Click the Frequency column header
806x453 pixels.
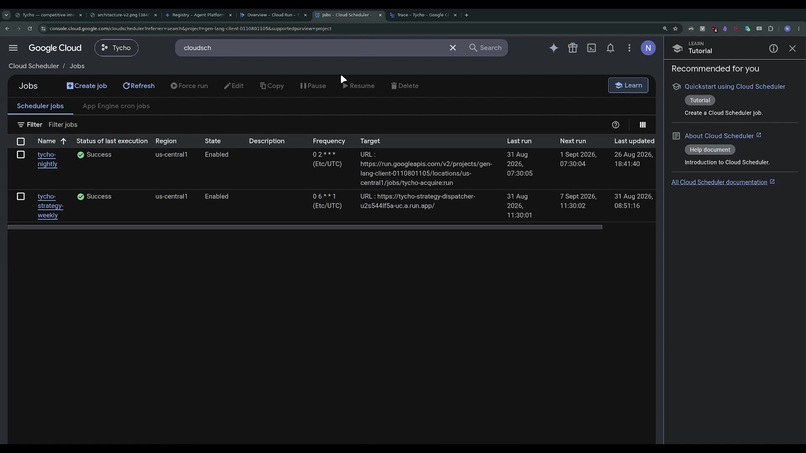point(329,141)
